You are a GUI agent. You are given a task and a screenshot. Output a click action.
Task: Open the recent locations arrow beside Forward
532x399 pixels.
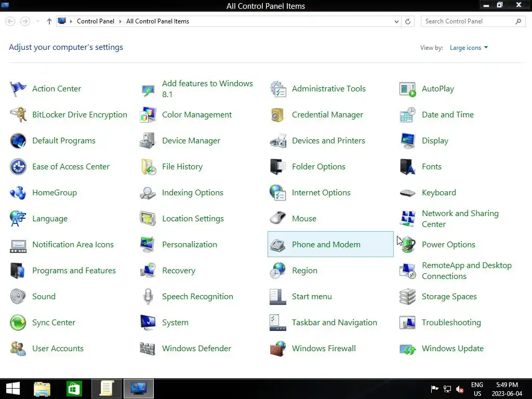(x=37, y=21)
